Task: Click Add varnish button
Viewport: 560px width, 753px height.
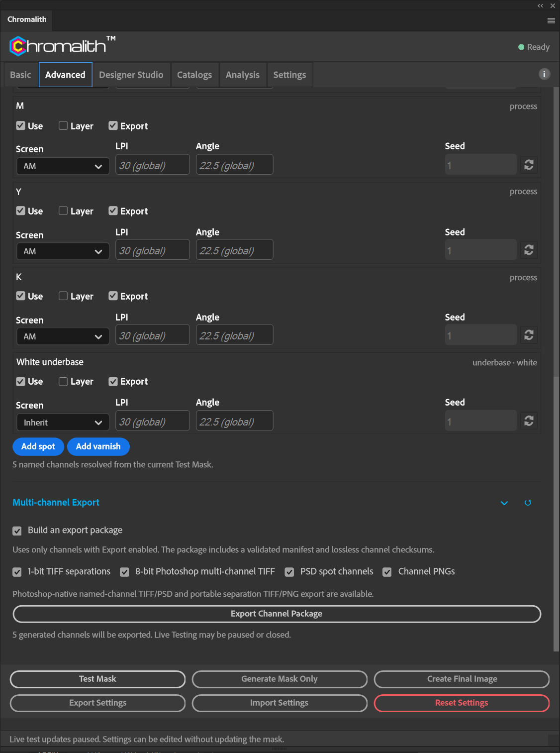Action: tap(98, 446)
